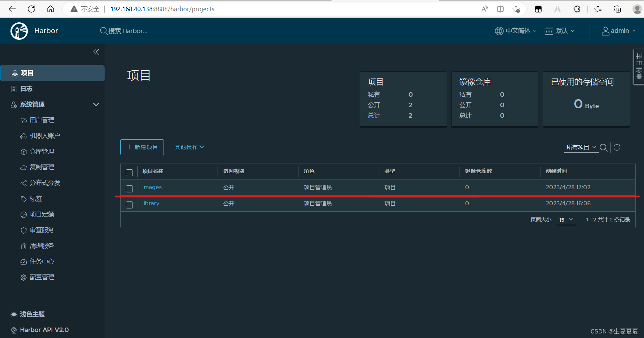
Task: Open the images project link
Action: click(152, 187)
